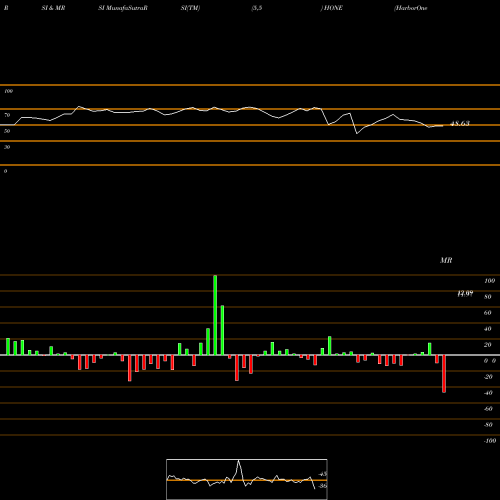Image resolution: width=500 pixels, height=500 pixels.
Task: Open the mini overview chart thumbnail
Action: tap(247, 479)
